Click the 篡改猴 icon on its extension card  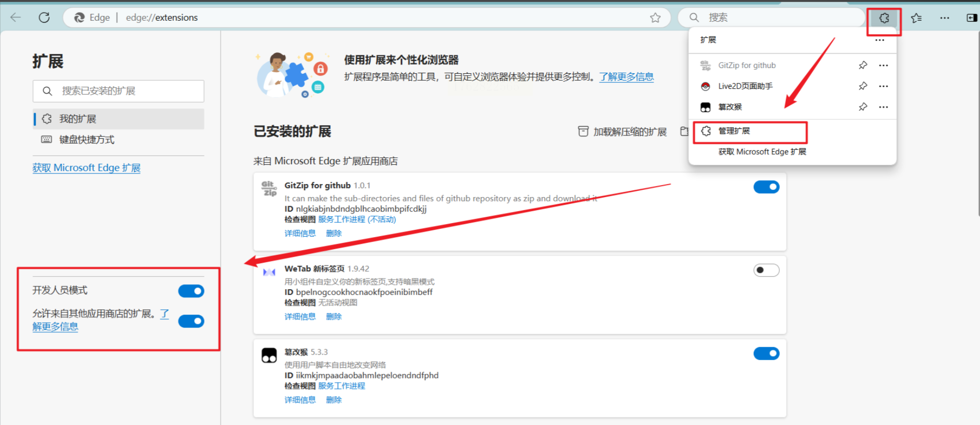[x=269, y=355]
